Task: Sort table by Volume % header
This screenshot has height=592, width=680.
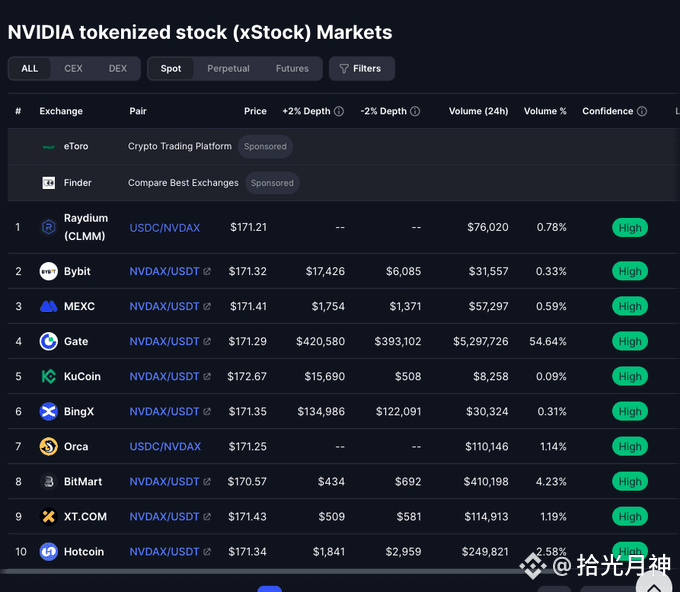Action: [545, 111]
